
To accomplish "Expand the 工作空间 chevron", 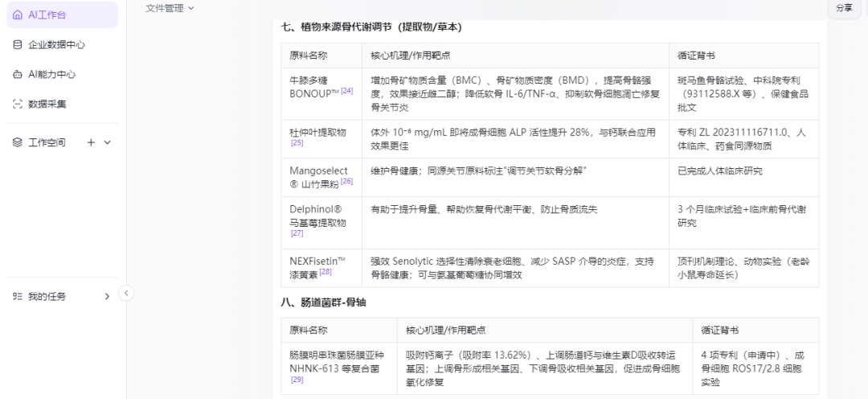I will click(x=108, y=142).
